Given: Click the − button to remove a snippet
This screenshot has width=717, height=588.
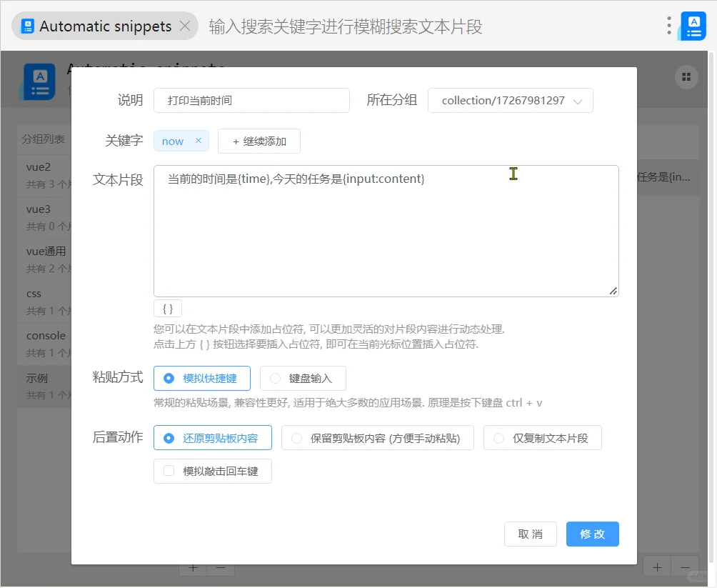Looking at the screenshot, I should pyautogui.click(x=685, y=566).
